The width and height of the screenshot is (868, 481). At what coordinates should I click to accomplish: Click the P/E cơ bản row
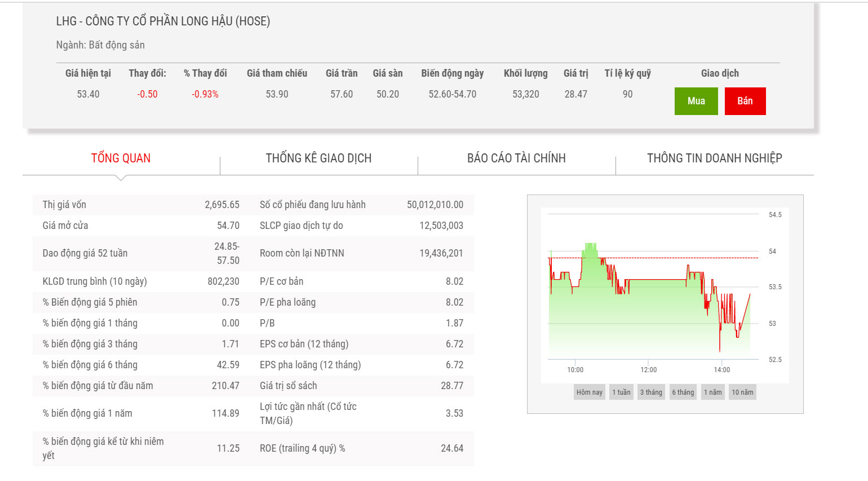tap(361, 281)
